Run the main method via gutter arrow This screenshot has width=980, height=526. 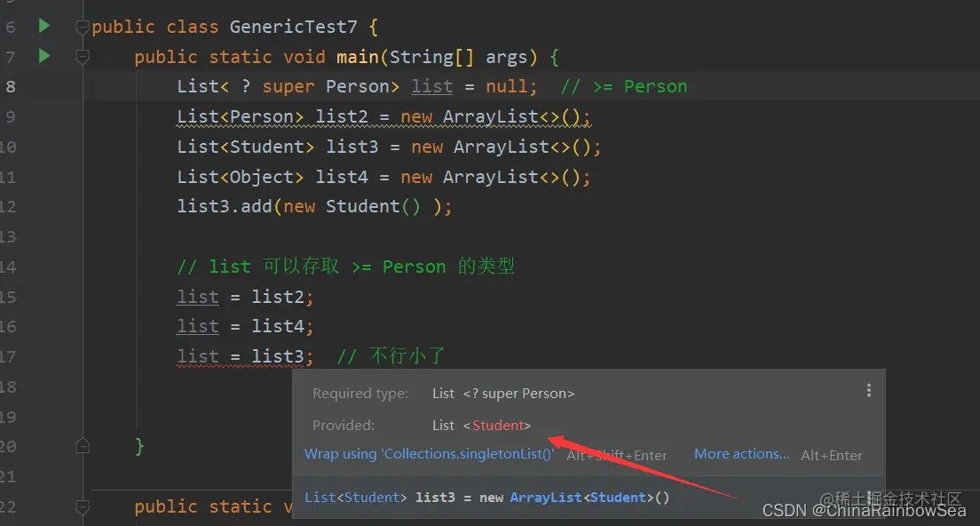[43, 56]
